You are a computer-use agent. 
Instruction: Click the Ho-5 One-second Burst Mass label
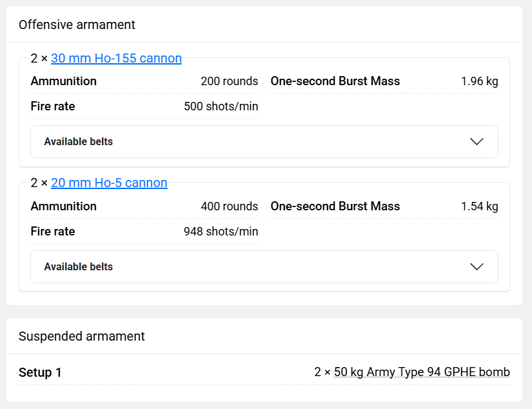tap(335, 206)
